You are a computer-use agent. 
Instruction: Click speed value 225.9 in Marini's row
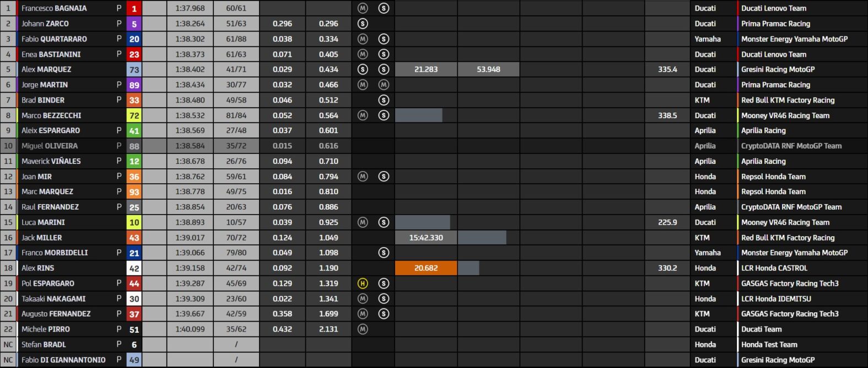click(x=667, y=222)
